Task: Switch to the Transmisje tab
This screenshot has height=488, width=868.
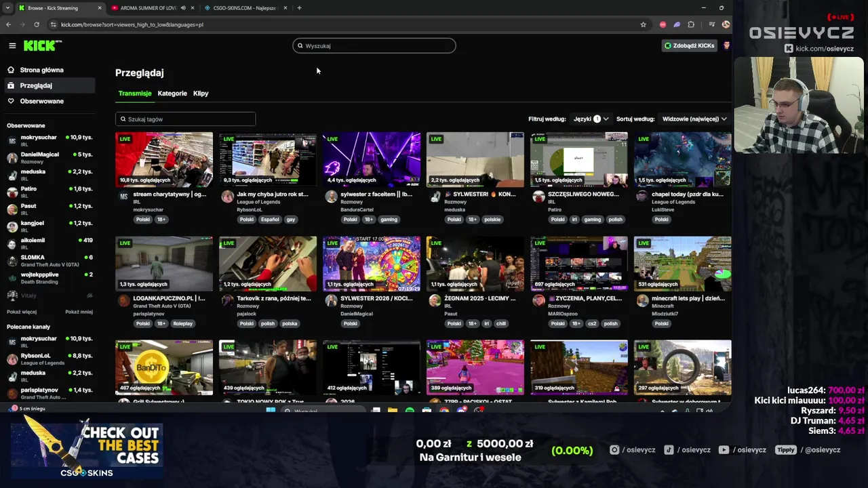Action: [x=135, y=94]
